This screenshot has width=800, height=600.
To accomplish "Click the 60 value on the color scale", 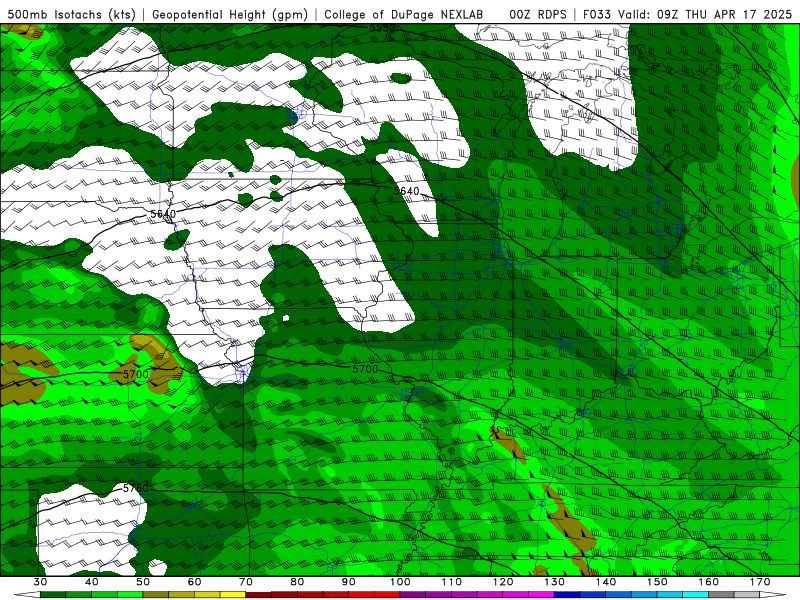I will [194, 582].
